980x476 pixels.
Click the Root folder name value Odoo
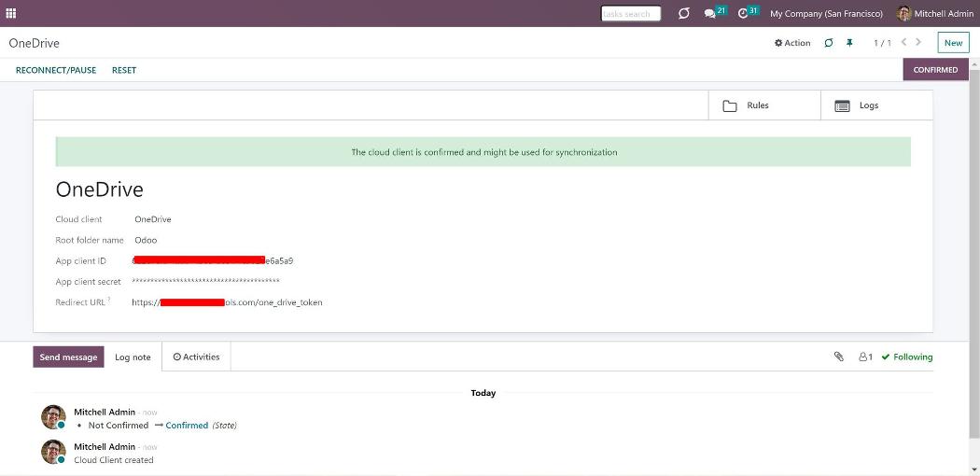click(146, 240)
